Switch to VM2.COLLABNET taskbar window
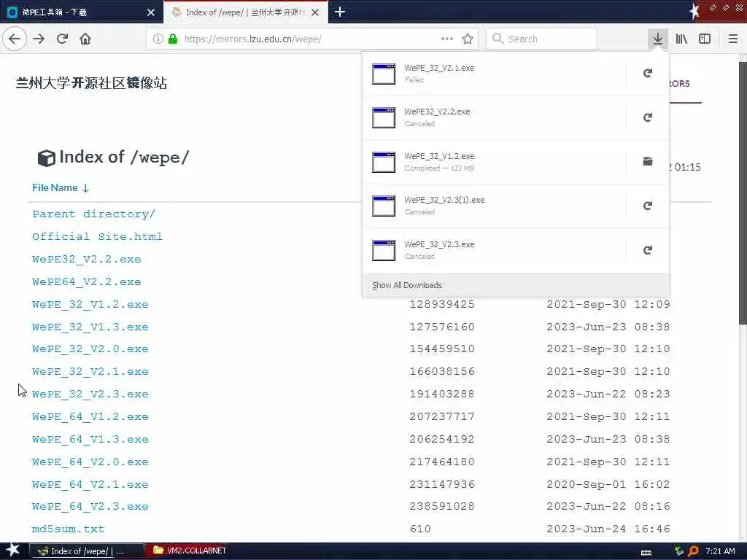Image resolution: width=747 pixels, height=560 pixels. point(190,551)
